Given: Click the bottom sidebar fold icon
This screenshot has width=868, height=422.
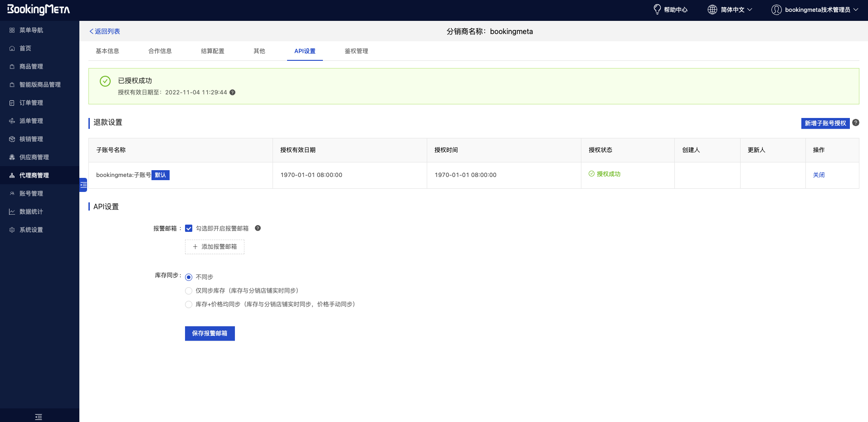Looking at the screenshot, I should (39, 417).
